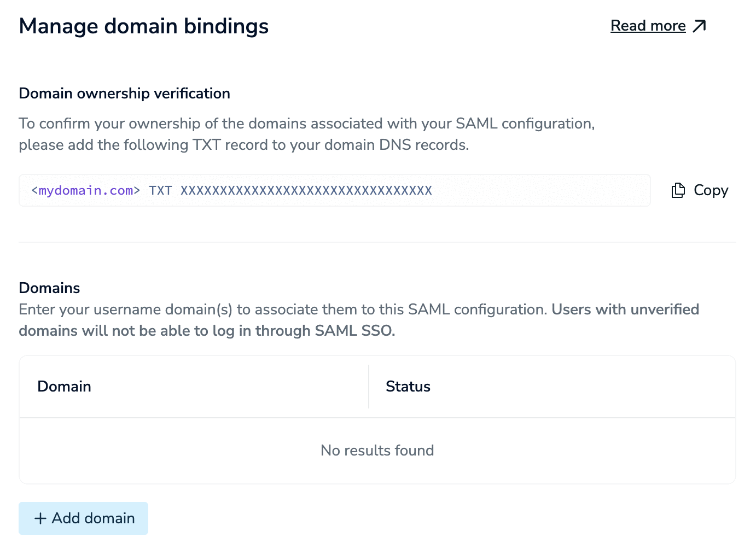Image resolution: width=756 pixels, height=549 pixels.
Task: Click the bold unverified domains warning text
Action: tap(206, 331)
